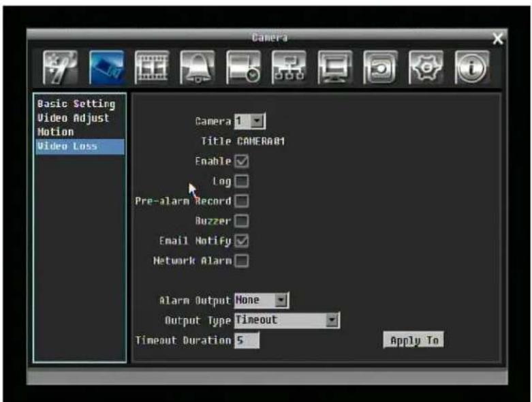This screenshot has height=402, width=532.
Task: Open the Storage disk icon
Action: [x=380, y=67]
